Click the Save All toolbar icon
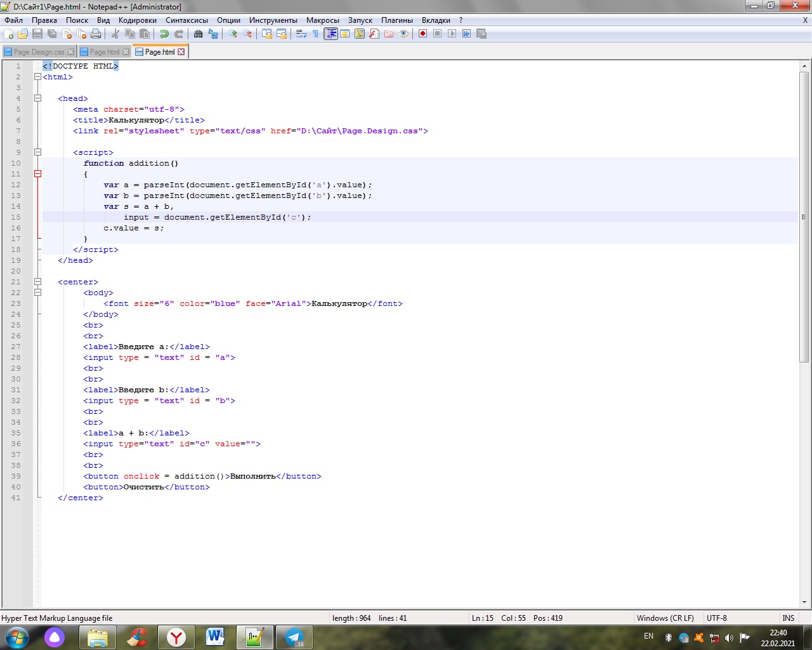 tap(52, 34)
